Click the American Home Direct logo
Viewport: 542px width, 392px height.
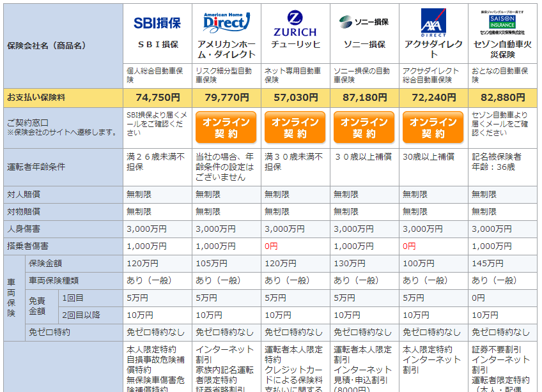(226, 22)
